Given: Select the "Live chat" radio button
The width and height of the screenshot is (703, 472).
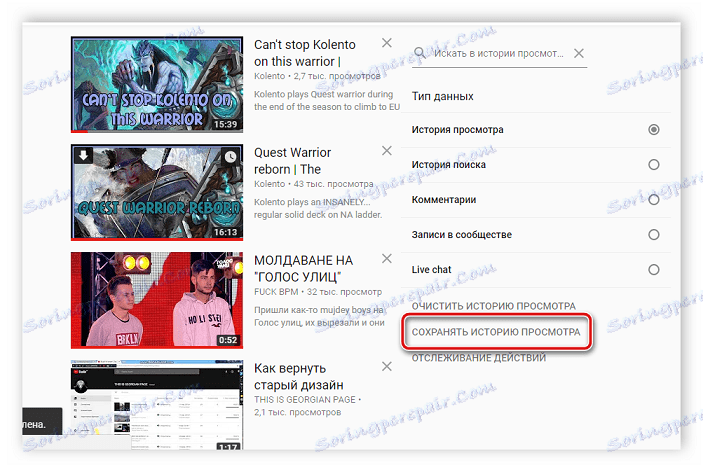Looking at the screenshot, I should click(654, 269).
